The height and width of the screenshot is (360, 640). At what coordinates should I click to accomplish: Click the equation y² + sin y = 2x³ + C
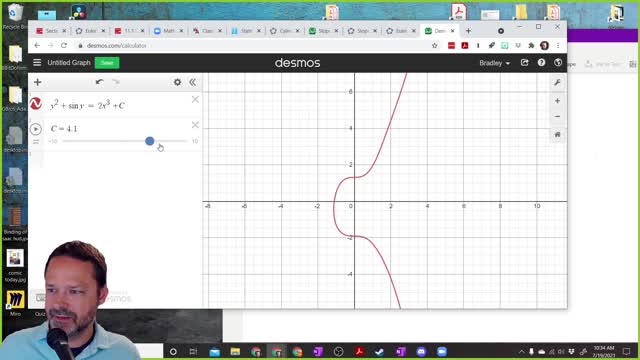click(87, 105)
